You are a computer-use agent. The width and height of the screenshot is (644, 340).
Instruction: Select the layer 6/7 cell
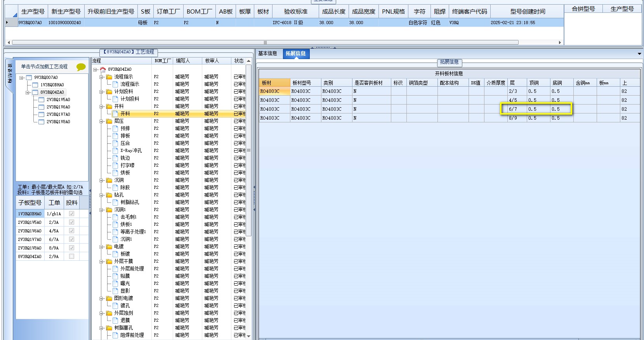click(517, 109)
